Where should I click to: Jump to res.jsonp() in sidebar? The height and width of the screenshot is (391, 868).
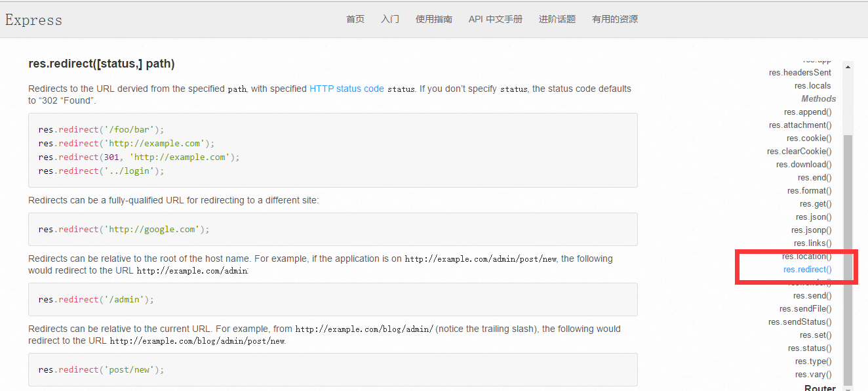(812, 230)
